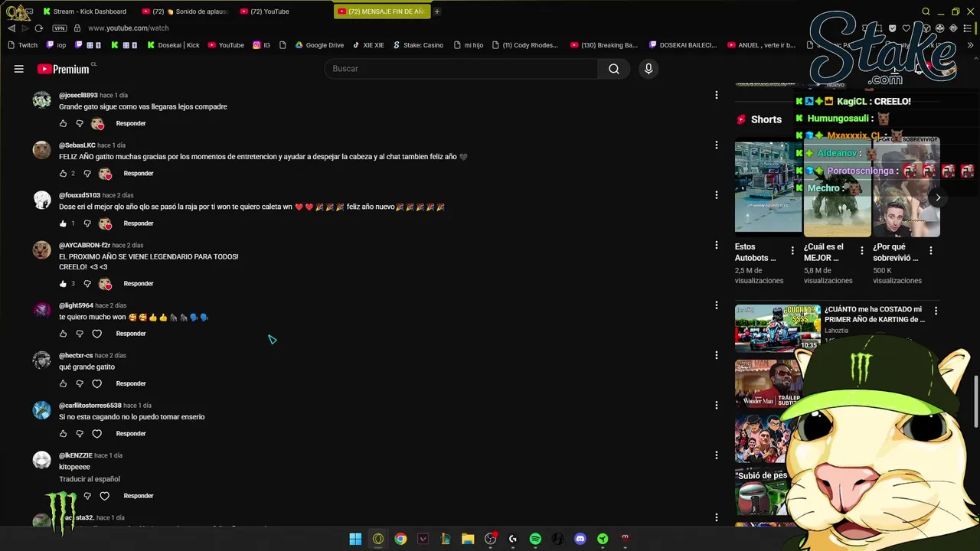Open Google Drive bookmark
Image resolution: width=980 pixels, height=551 pixels.
[x=319, y=45]
